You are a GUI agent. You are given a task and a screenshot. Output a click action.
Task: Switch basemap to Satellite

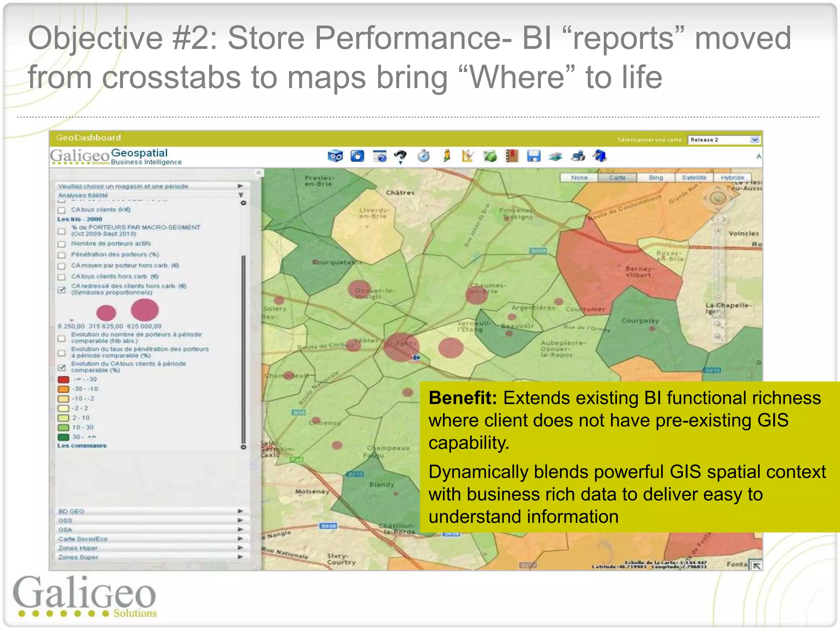(x=694, y=178)
